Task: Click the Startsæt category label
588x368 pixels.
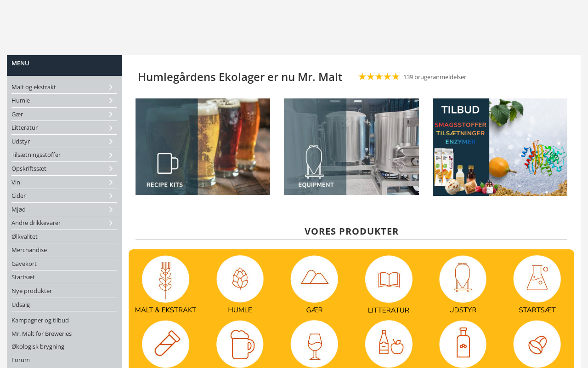Action: (537, 310)
